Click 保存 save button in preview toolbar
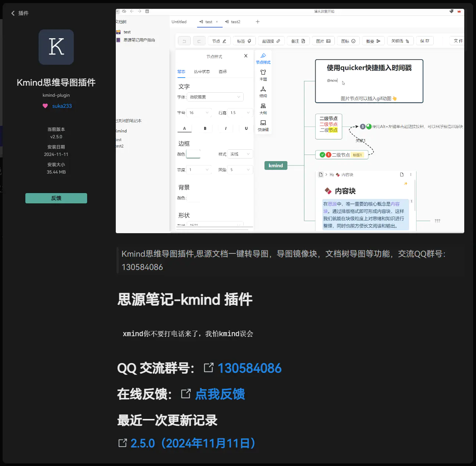 click(425, 41)
